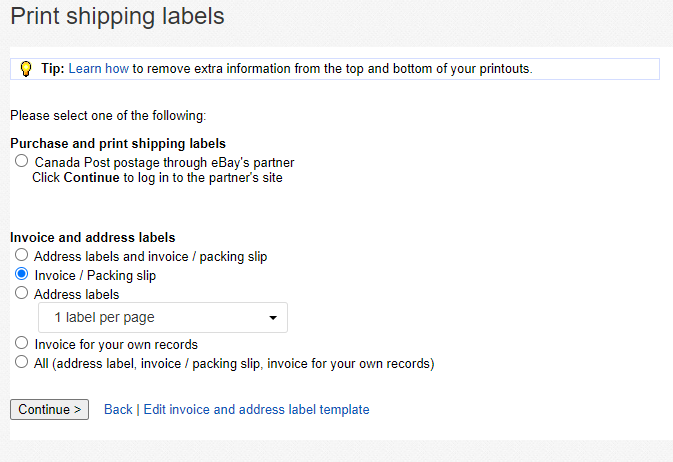Image resolution: width=673 pixels, height=462 pixels.
Task: Click the bold "Tip:" text
Action: tap(52, 69)
